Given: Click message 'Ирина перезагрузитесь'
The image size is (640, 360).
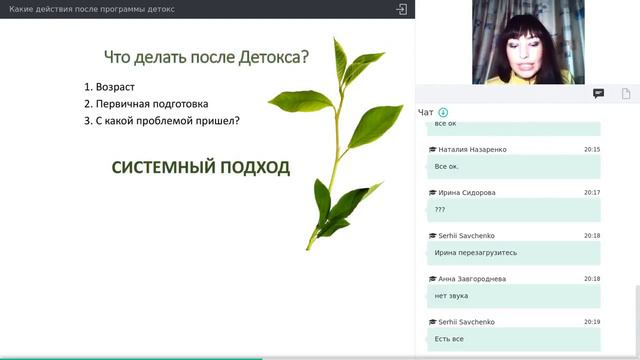Looking at the screenshot, I should [x=513, y=253].
